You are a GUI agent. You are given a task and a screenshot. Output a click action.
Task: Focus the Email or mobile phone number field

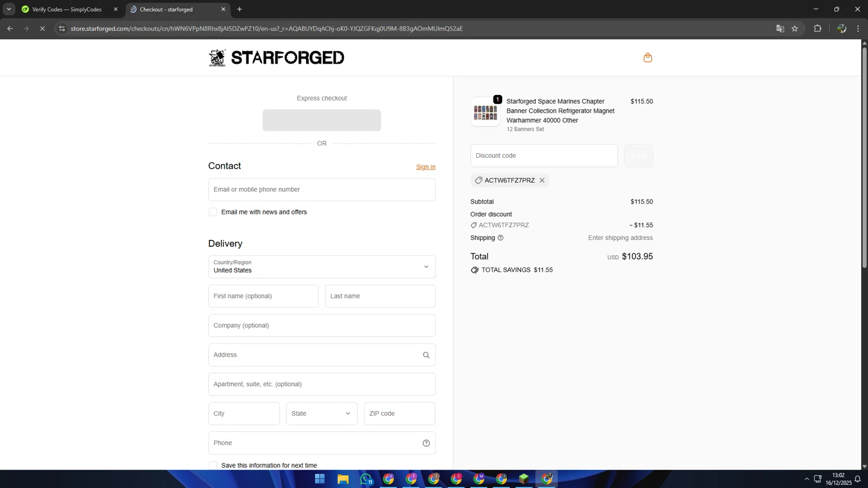click(322, 190)
